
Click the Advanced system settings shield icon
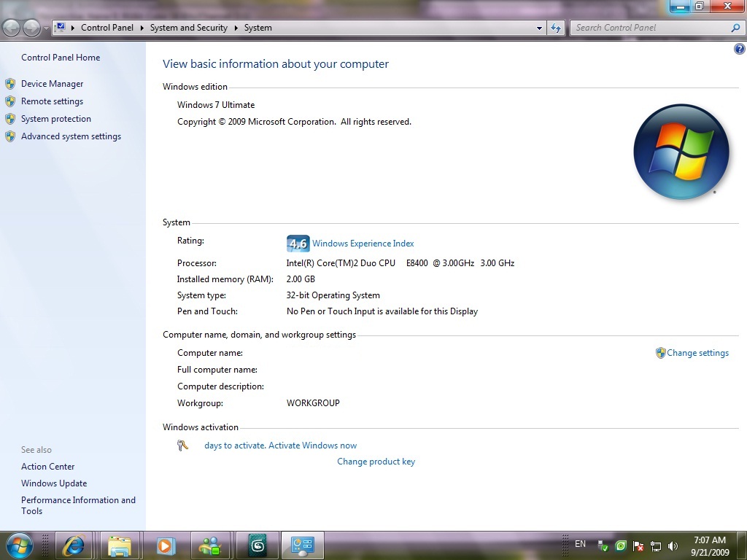pos(10,136)
